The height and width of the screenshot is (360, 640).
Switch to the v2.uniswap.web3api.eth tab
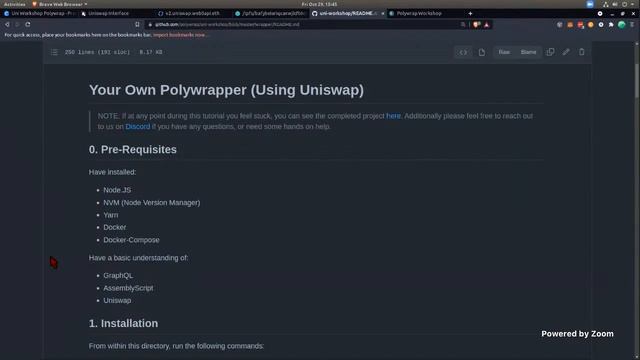click(192, 13)
